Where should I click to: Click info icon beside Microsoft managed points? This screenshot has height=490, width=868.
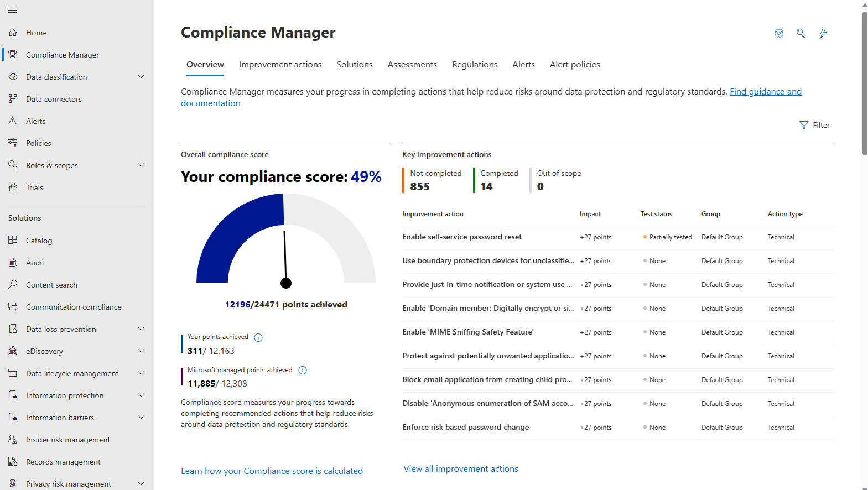point(303,371)
